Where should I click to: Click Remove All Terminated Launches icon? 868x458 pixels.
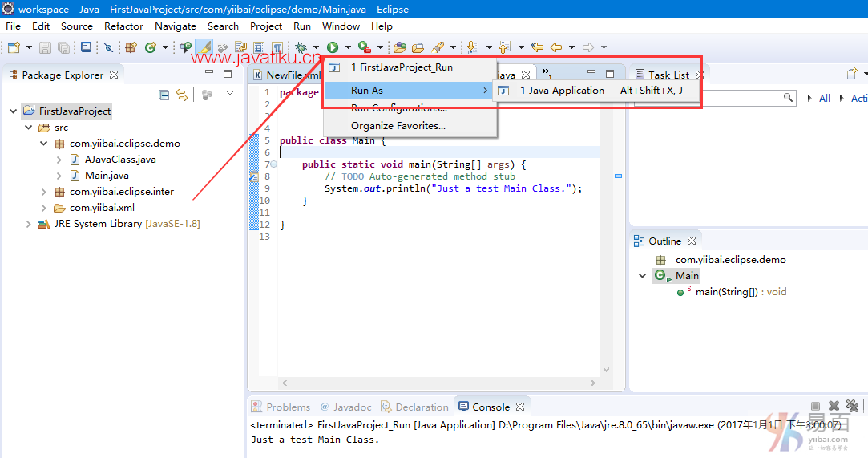pyautogui.click(x=853, y=407)
